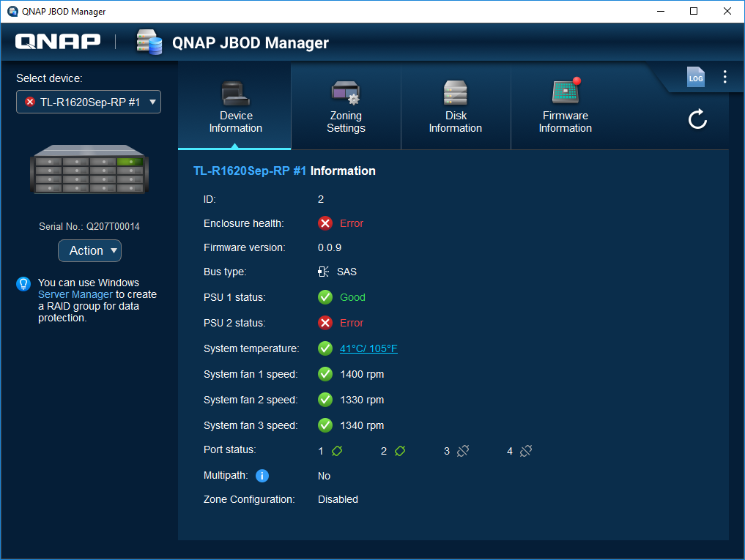Image resolution: width=745 pixels, height=560 pixels.
Task: Click port 1 connected plug icon
Action: coord(337,451)
